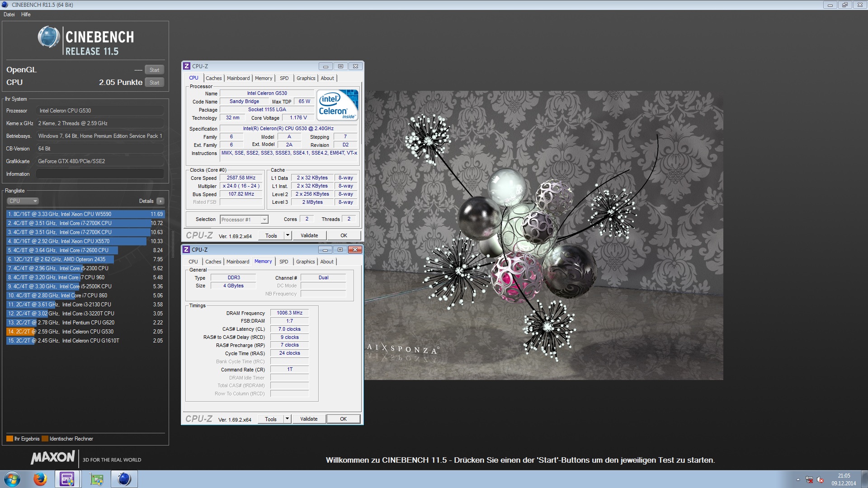
Task: Click the Tools button in lower CPU-Z
Action: click(x=271, y=419)
